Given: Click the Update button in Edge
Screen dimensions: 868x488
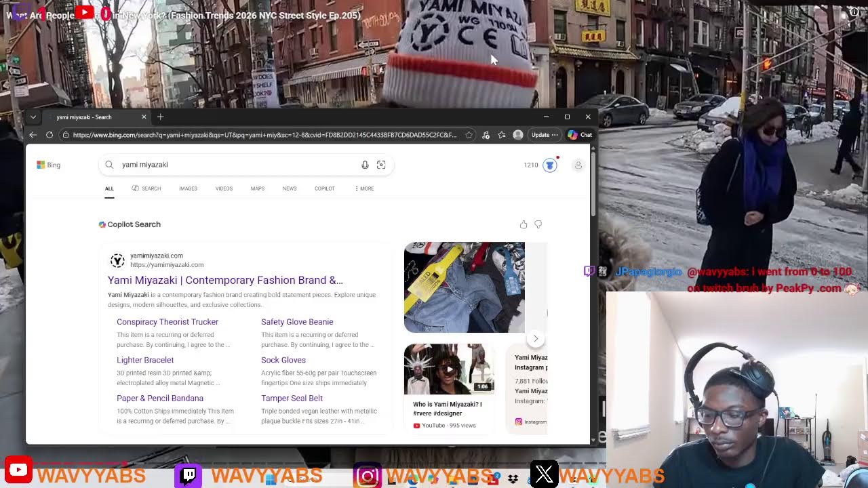Looking at the screenshot, I should (545, 135).
